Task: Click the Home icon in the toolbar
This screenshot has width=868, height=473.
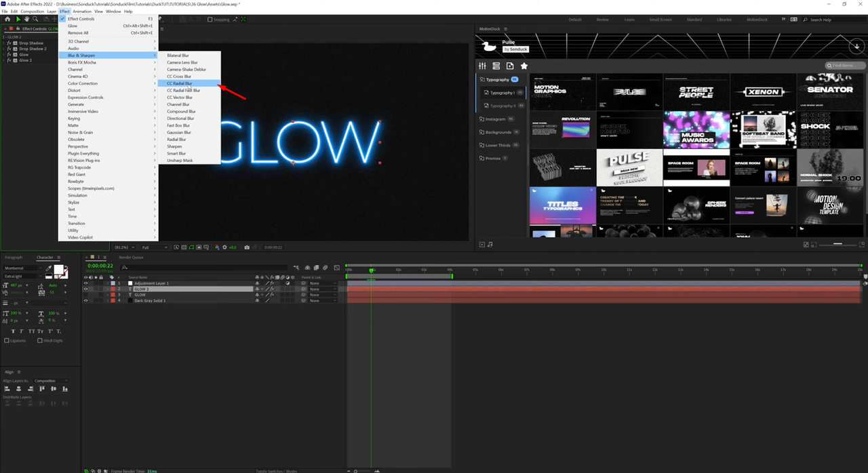Action: [x=7, y=19]
